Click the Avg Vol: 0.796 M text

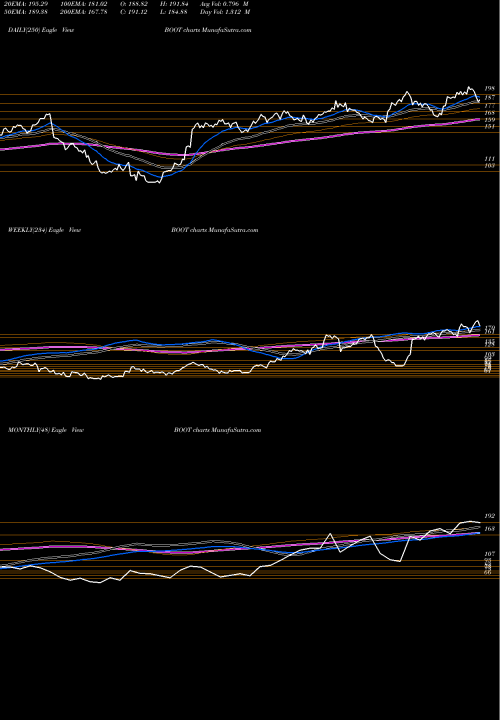pyautogui.click(x=225, y=4)
